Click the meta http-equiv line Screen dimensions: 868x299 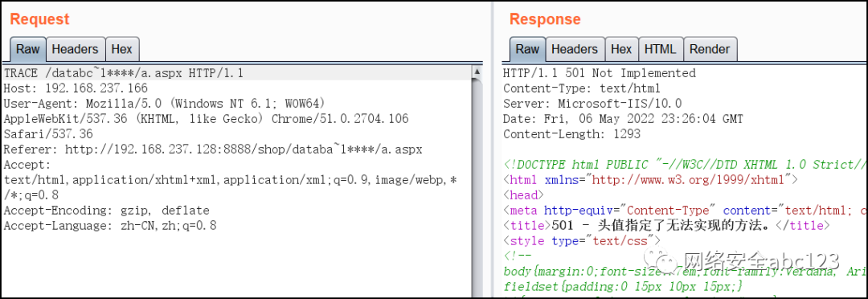[686, 211]
